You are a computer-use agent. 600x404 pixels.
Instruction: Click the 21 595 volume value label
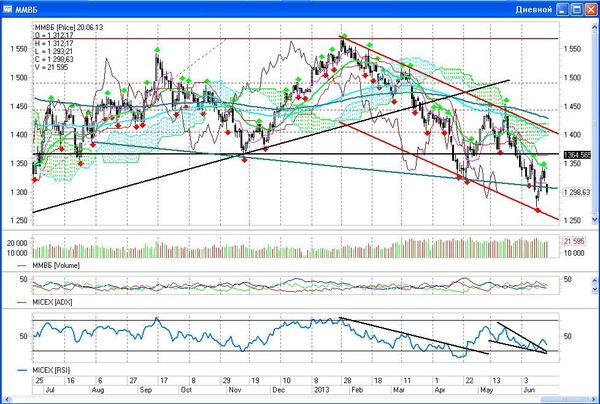tap(574, 241)
